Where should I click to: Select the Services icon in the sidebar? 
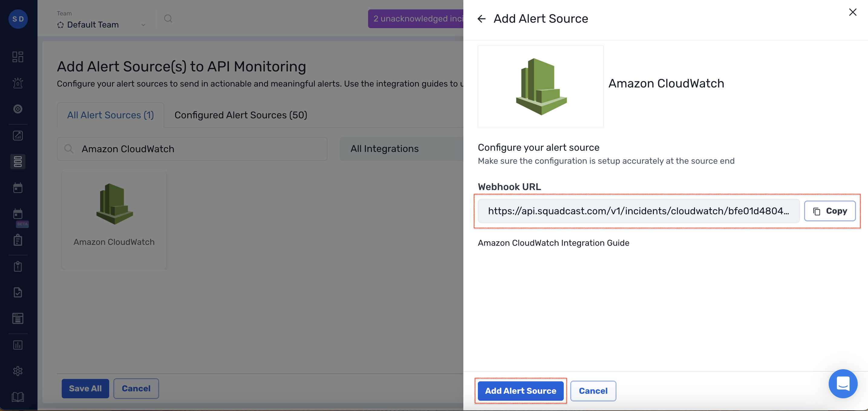point(18,162)
